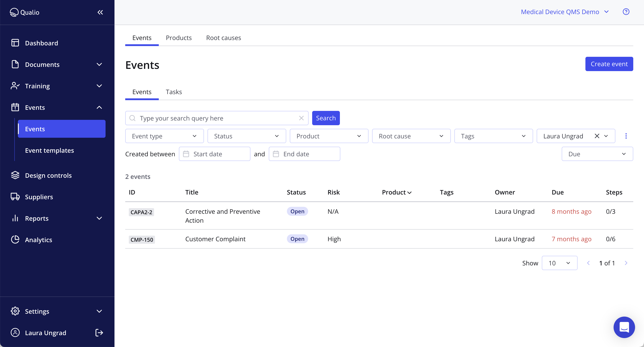Open the Dashboard from the sidebar
This screenshot has width=644, height=347.
point(41,43)
